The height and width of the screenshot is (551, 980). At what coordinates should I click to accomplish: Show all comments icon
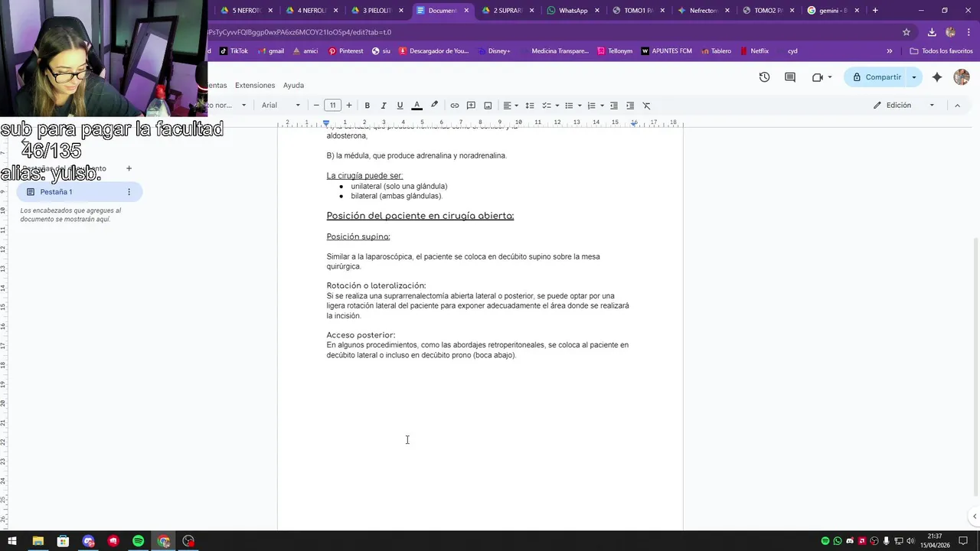(x=790, y=77)
